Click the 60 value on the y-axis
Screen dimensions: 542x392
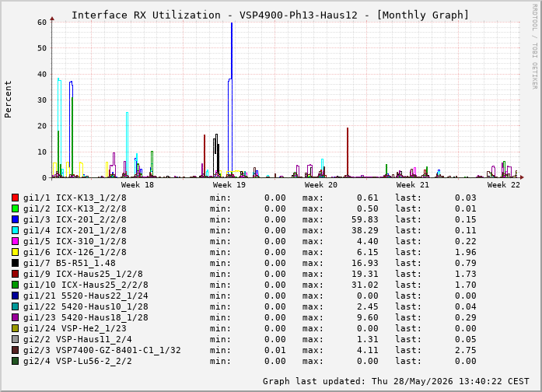42,22
